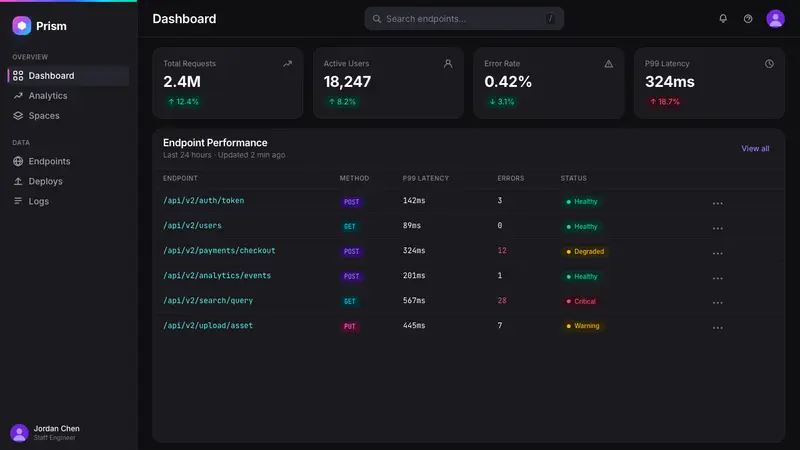
Task: Click Healthy badge on auth/token row
Action: [x=581, y=202]
